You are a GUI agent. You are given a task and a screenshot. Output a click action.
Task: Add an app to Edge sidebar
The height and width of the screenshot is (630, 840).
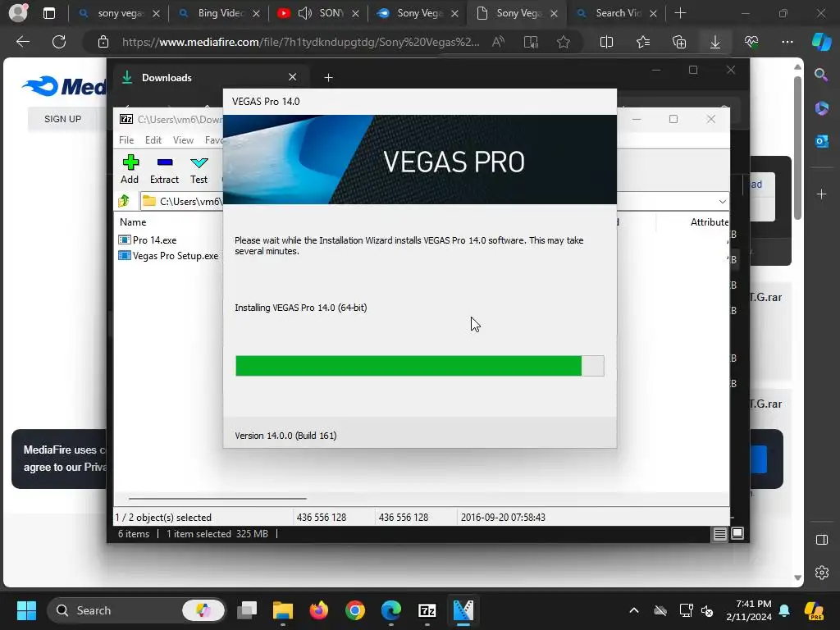pyautogui.click(x=821, y=194)
